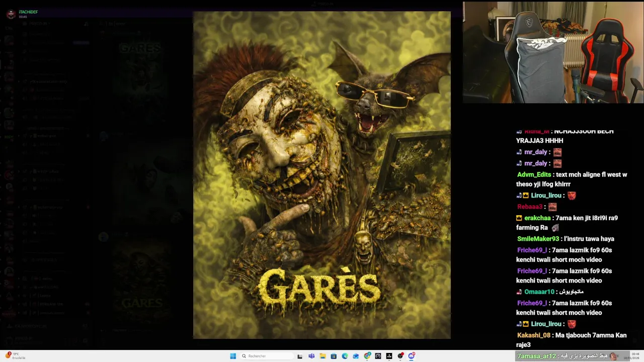
Task: Open the weather widget showing 13°C
Action: click(15, 355)
